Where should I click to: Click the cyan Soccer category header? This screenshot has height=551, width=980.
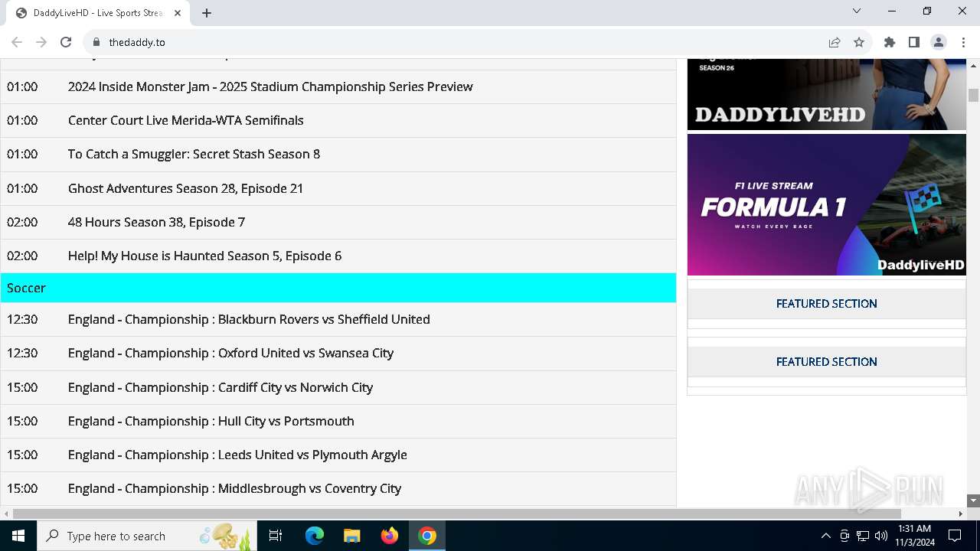click(x=338, y=288)
